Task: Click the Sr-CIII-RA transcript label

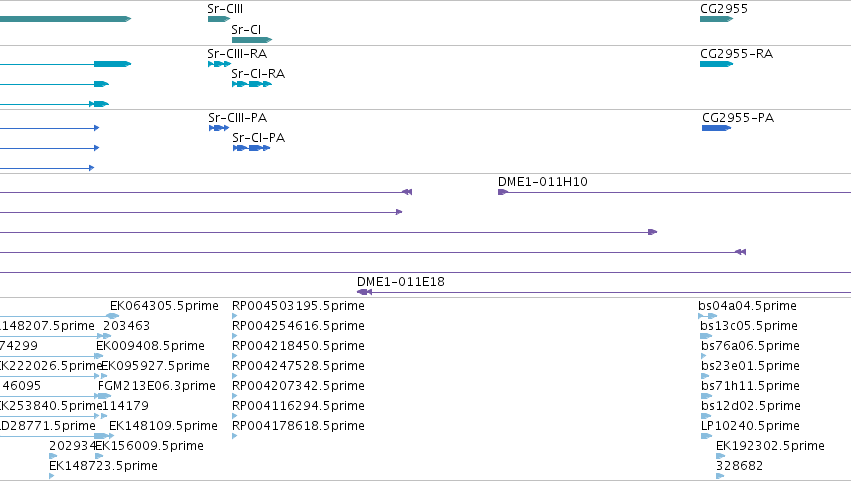Action: click(x=237, y=54)
